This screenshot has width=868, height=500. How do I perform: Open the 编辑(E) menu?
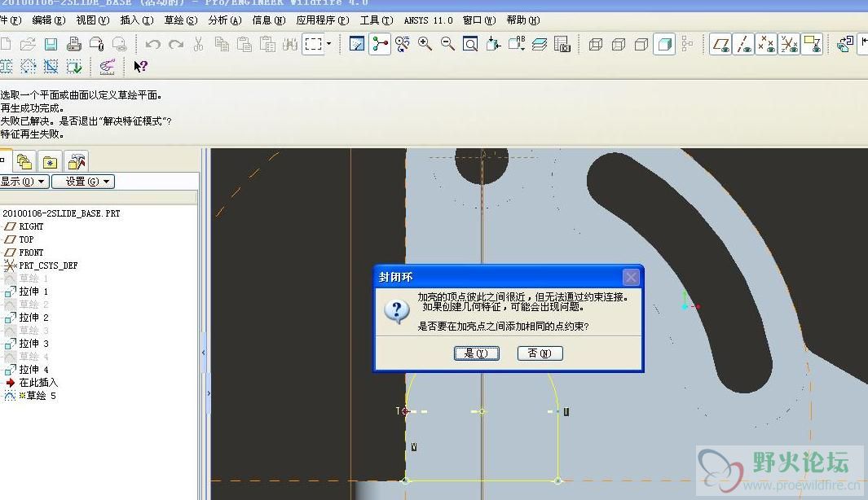[49, 20]
